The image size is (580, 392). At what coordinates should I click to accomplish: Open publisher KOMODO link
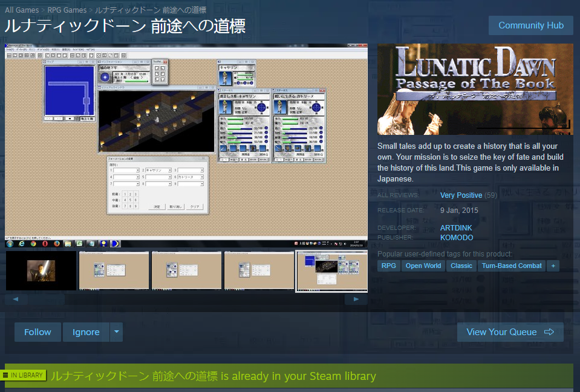pyautogui.click(x=457, y=237)
